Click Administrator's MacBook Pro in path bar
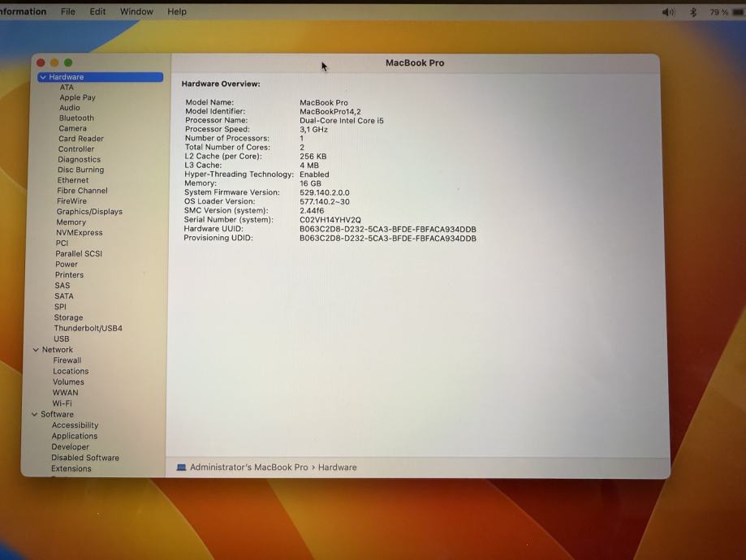Viewport: 746px width, 560px height. click(248, 467)
